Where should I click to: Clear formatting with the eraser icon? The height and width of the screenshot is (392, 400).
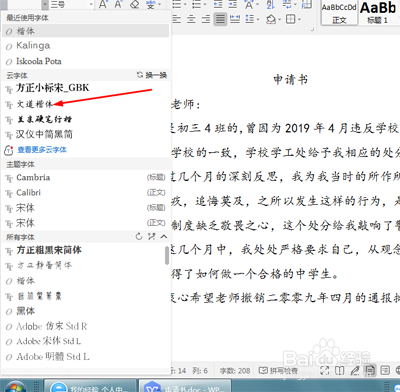135,5
